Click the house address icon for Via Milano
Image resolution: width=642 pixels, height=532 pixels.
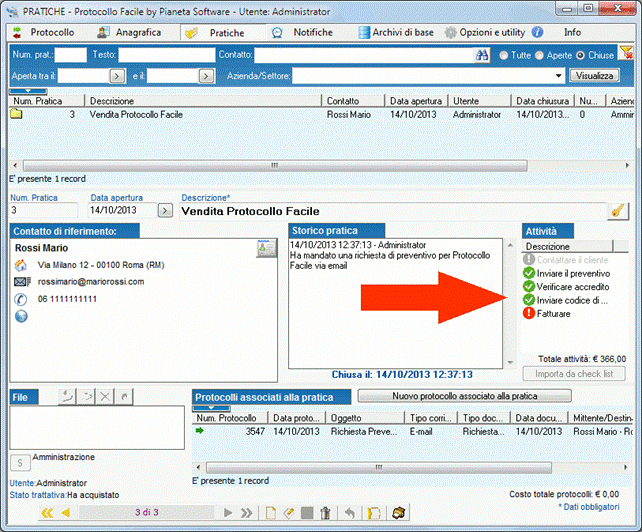21,265
